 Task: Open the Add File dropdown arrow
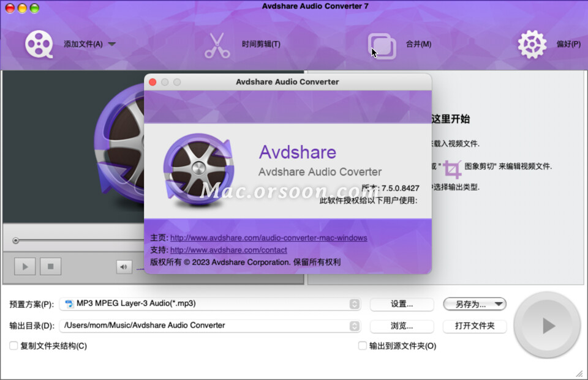(111, 44)
